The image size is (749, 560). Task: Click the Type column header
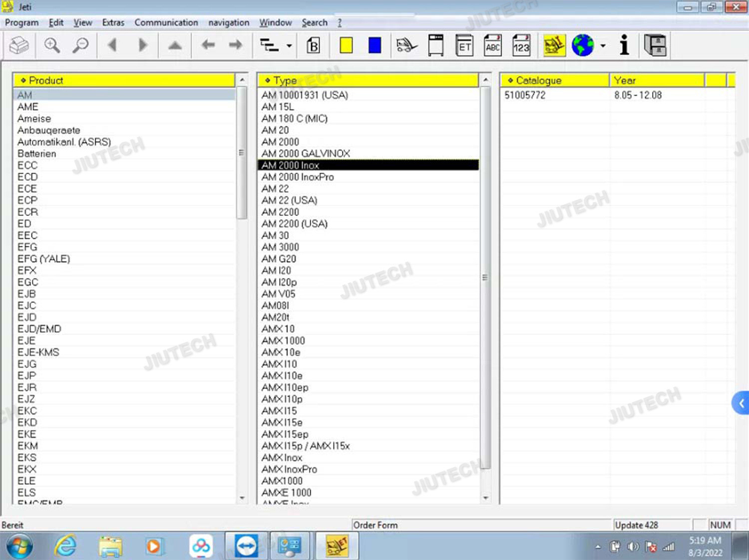click(x=369, y=80)
